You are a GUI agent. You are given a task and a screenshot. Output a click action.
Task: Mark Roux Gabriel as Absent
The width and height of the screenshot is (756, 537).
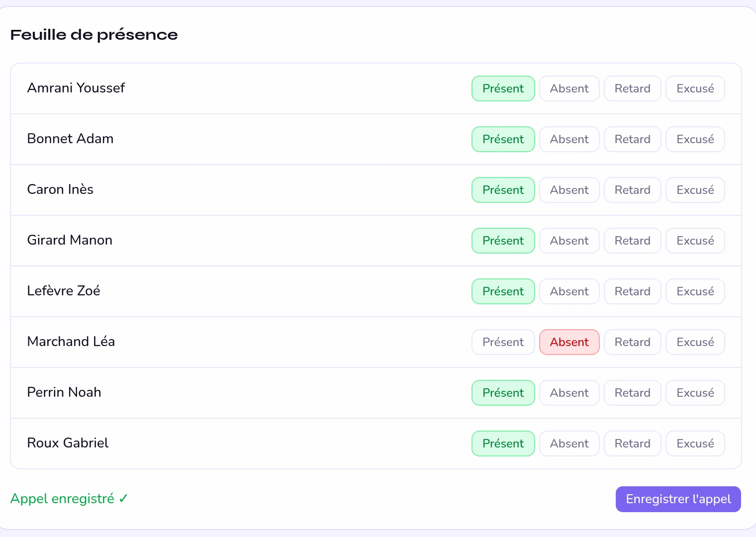tap(569, 444)
